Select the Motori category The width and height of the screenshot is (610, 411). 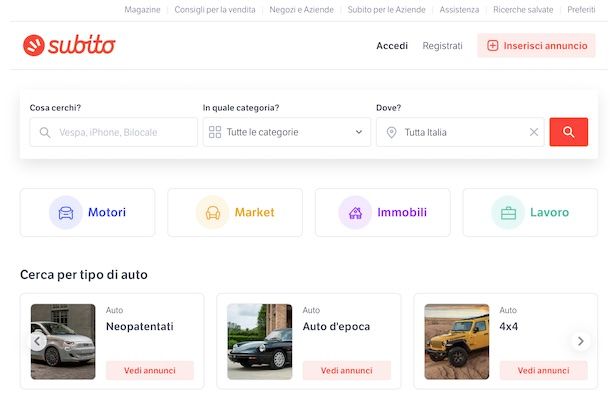click(88, 213)
